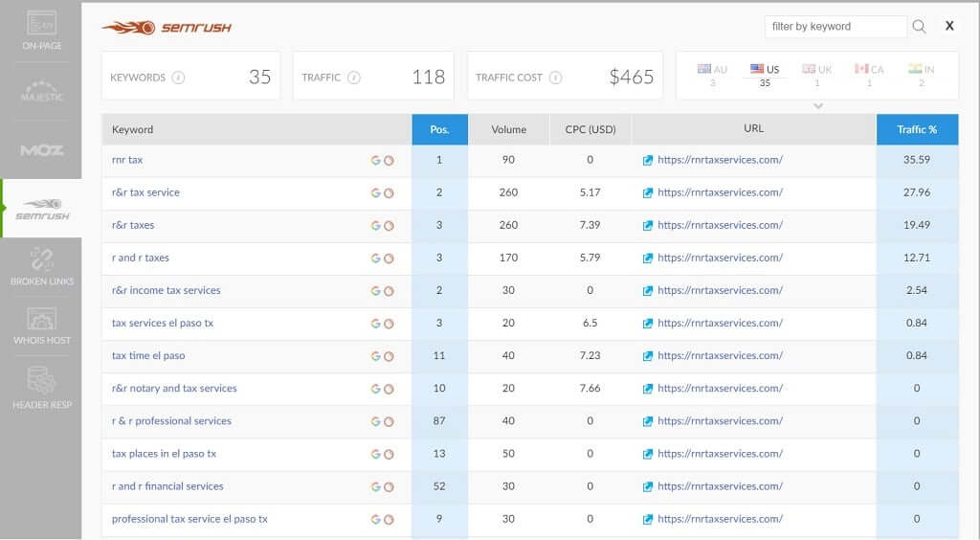Click the $465 traffic cost value
Viewport: 980px width, 540px height.
[x=632, y=77]
